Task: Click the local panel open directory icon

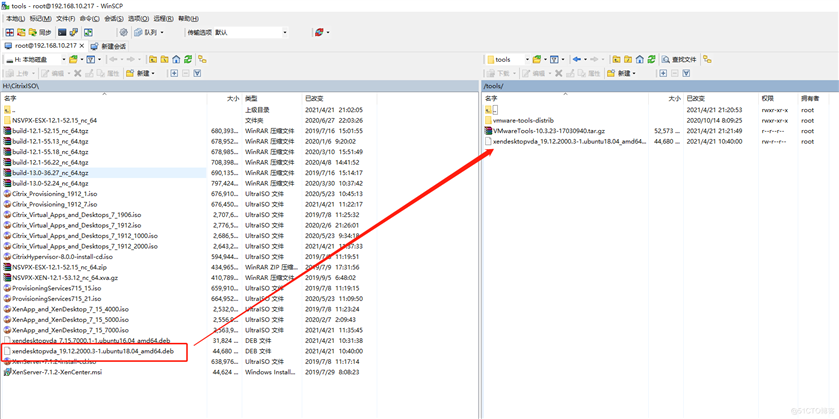Action: pos(73,59)
